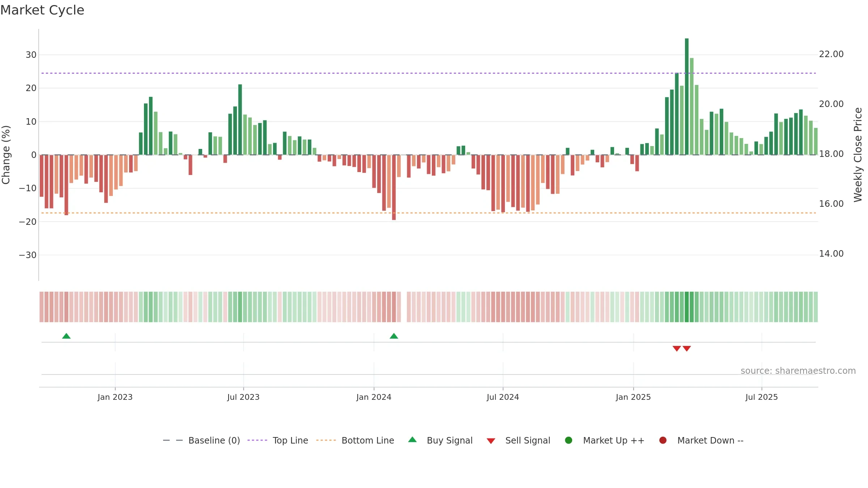Click the darkest red heatmap cell in early 2024

click(x=394, y=307)
